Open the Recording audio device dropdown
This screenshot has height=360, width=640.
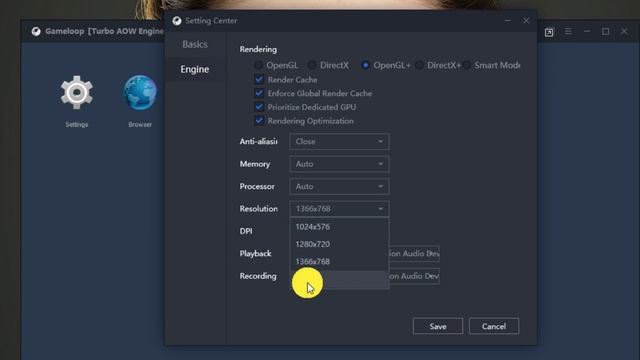click(x=414, y=276)
